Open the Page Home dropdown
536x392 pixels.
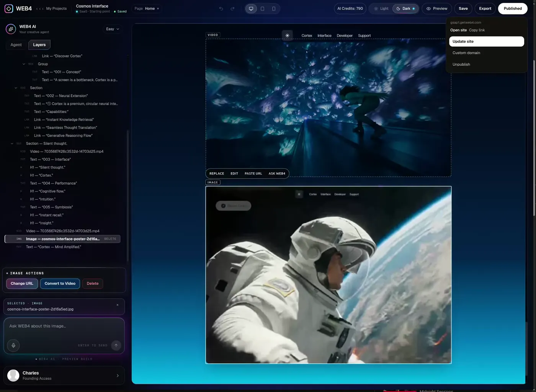point(147,8)
